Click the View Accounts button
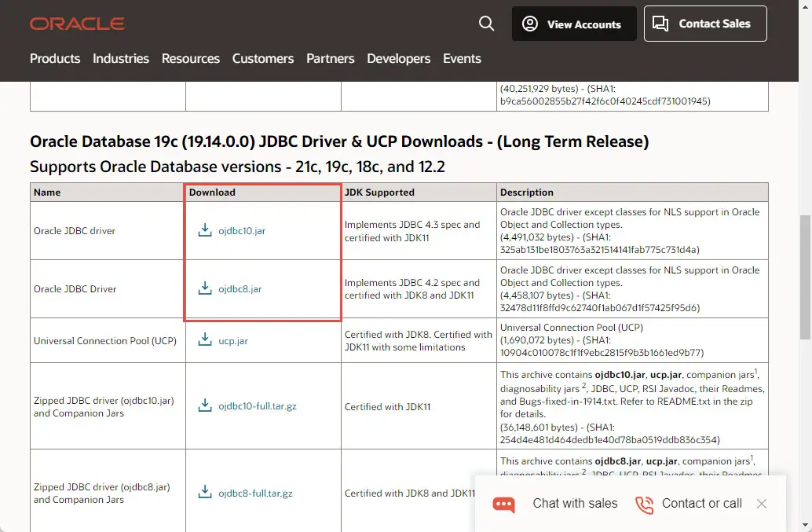This screenshot has height=532, width=812. tap(574, 24)
